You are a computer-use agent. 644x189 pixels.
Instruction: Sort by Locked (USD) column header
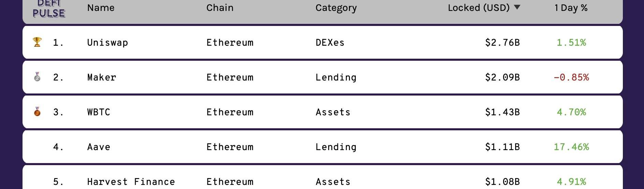click(478, 8)
